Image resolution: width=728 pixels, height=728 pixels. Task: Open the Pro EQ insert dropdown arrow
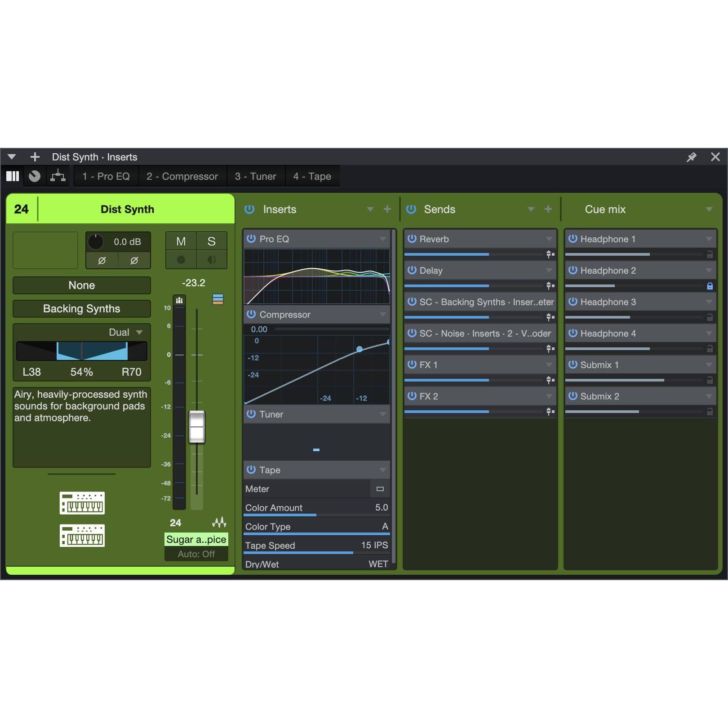click(382, 239)
